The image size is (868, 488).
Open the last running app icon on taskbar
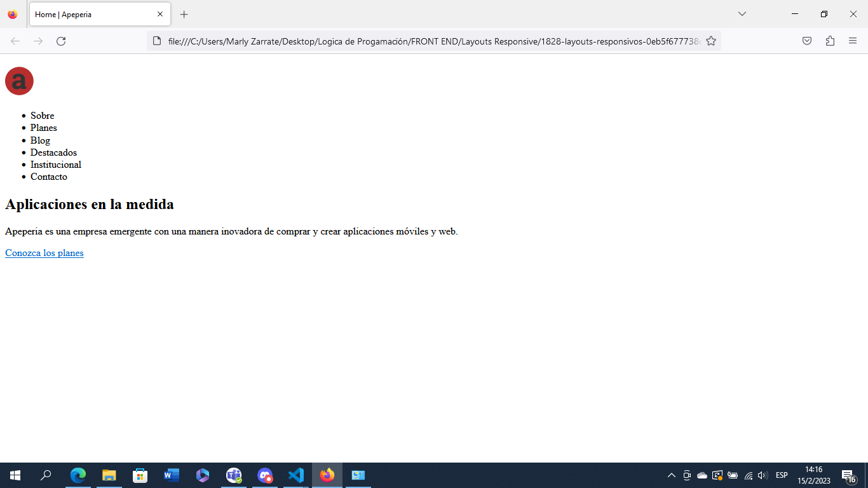(x=358, y=475)
